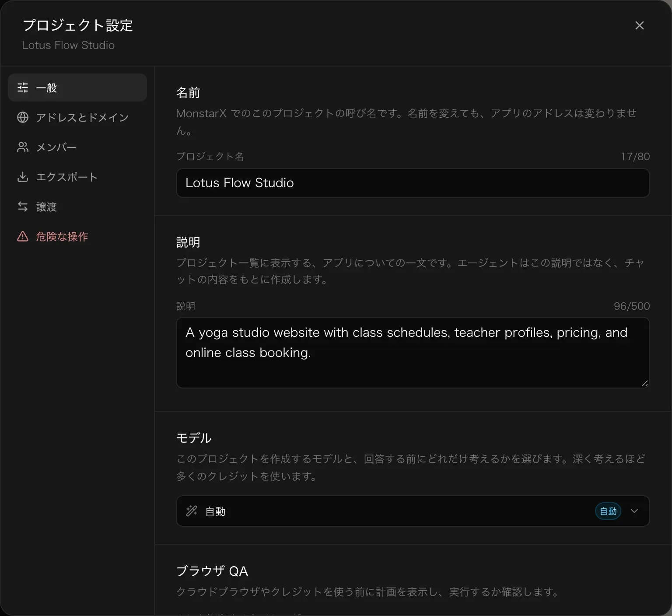Click the globe icon for アドレスとドメイン
672x616 pixels.
coord(23,117)
